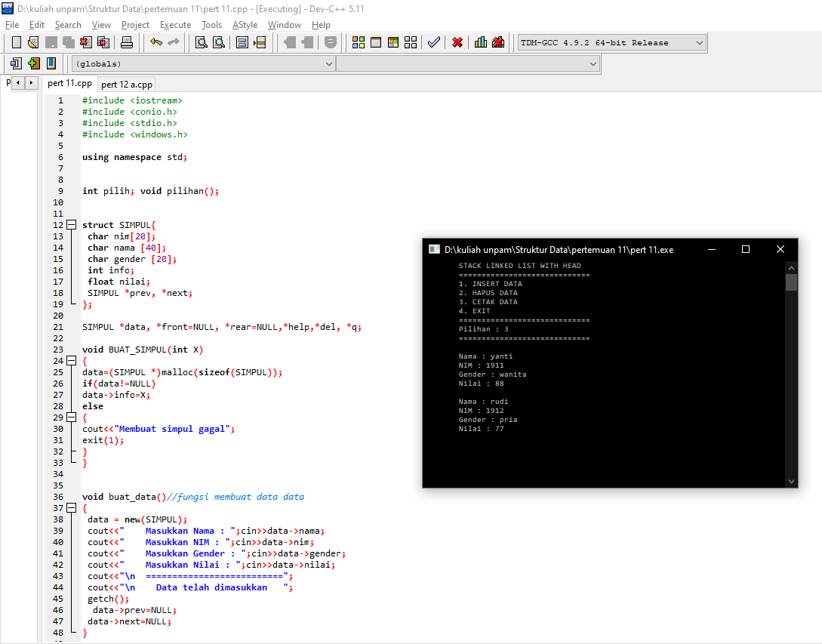Open Replace dialog toolbar icon

[219, 42]
